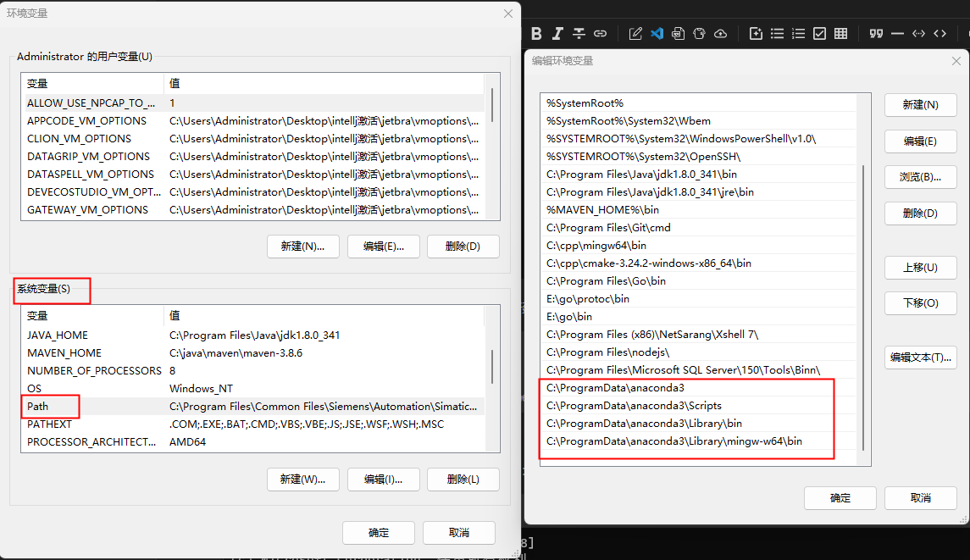This screenshot has width=970, height=560.
Task: Select the NUMBER_OF_PROCESSORS row
Action: pyautogui.click(x=253, y=371)
